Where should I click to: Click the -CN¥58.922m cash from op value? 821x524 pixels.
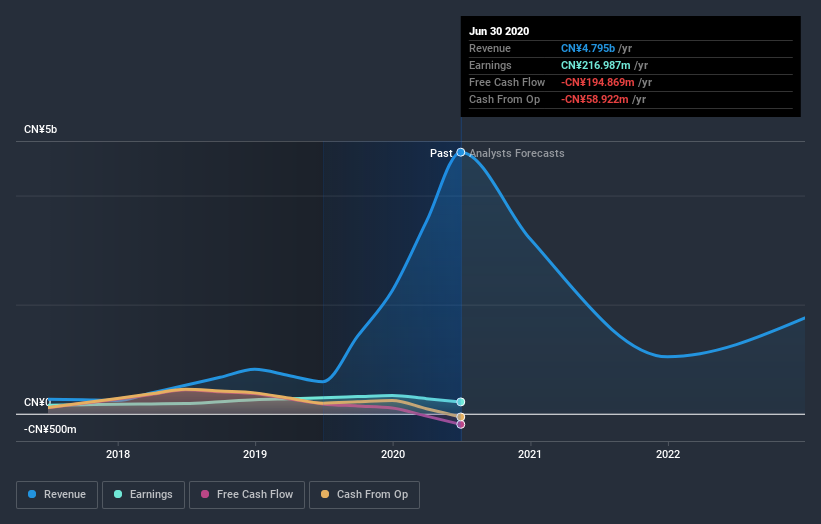click(x=595, y=99)
